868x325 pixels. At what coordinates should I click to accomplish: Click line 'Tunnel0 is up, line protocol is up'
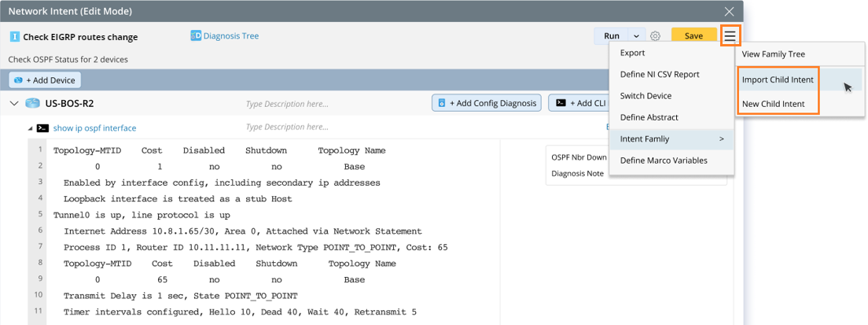pyautogui.click(x=142, y=215)
